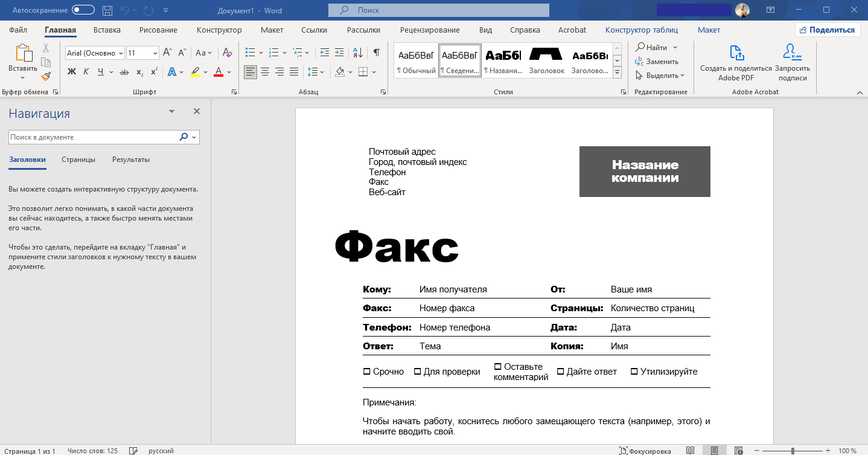Expand the font name combo box

pyautogui.click(x=121, y=53)
